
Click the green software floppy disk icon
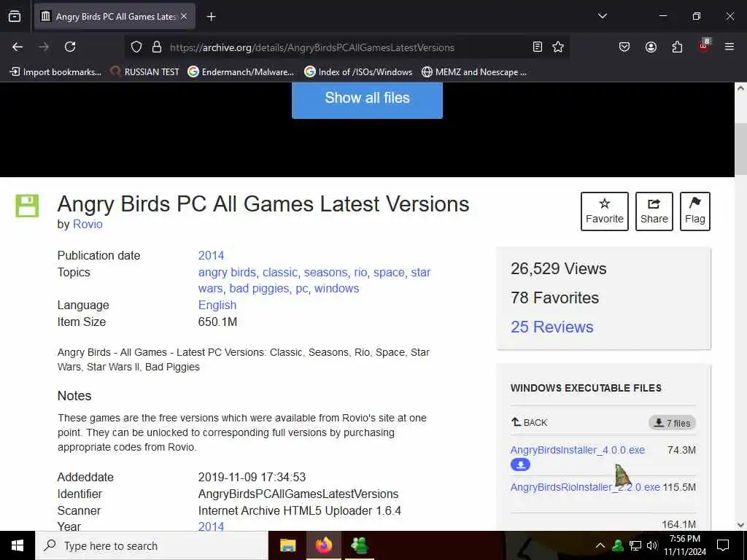click(x=27, y=206)
